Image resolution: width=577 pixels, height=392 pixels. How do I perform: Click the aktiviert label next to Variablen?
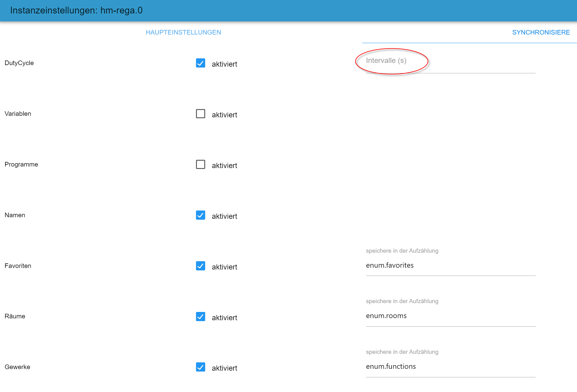pos(224,115)
